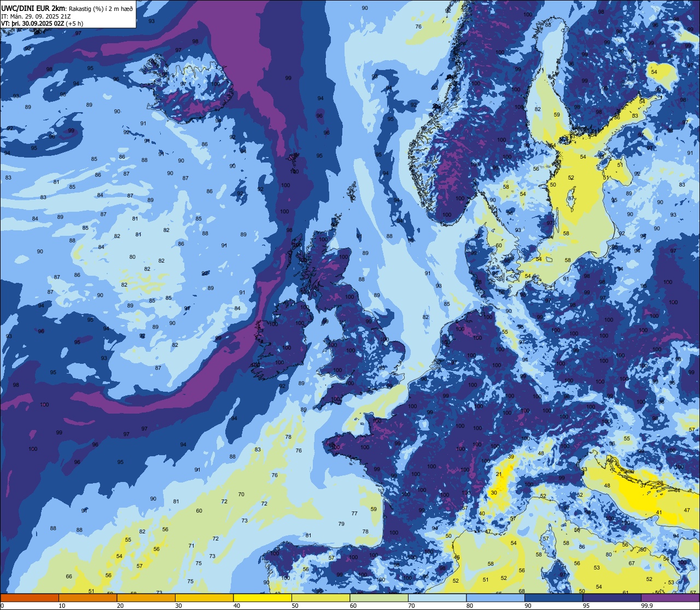Click the light blue 70–80 legend swatch
The height and width of the screenshot is (610, 700).
[437, 597]
